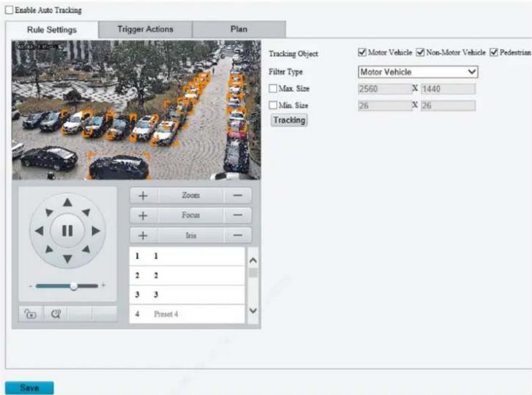Select preset 1 in the list
Viewport: 532px width, 395px height.
(187, 256)
